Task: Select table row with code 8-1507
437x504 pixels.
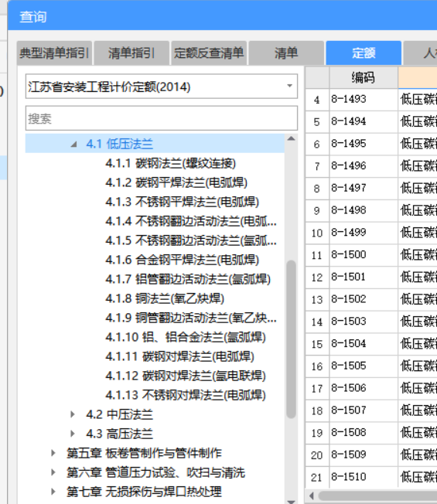Action: (x=371, y=410)
